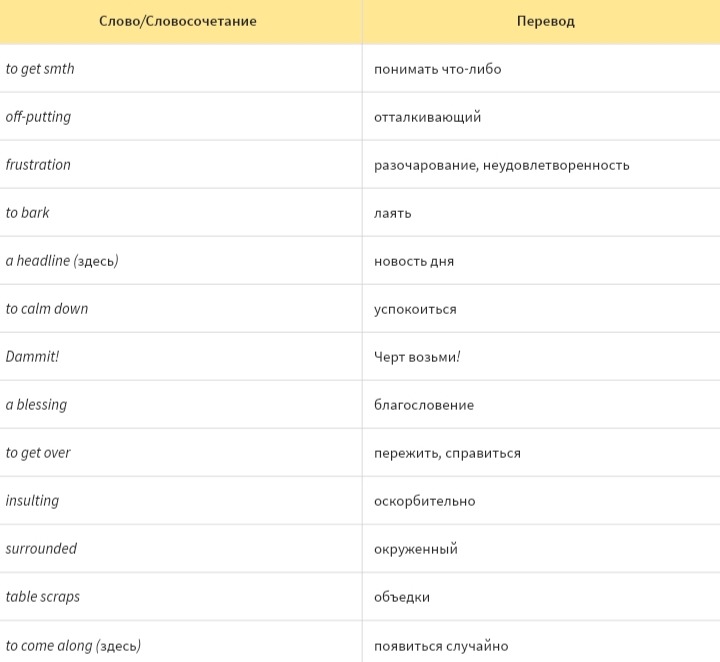Click the translation 'лаять'
The height and width of the screenshot is (662, 720).
click(x=392, y=213)
